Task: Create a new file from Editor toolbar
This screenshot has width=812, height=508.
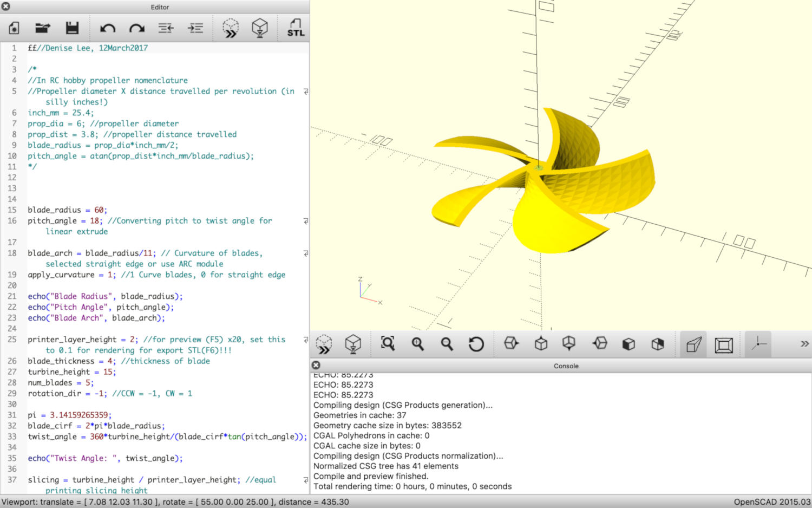Action: (x=14, y=28)
